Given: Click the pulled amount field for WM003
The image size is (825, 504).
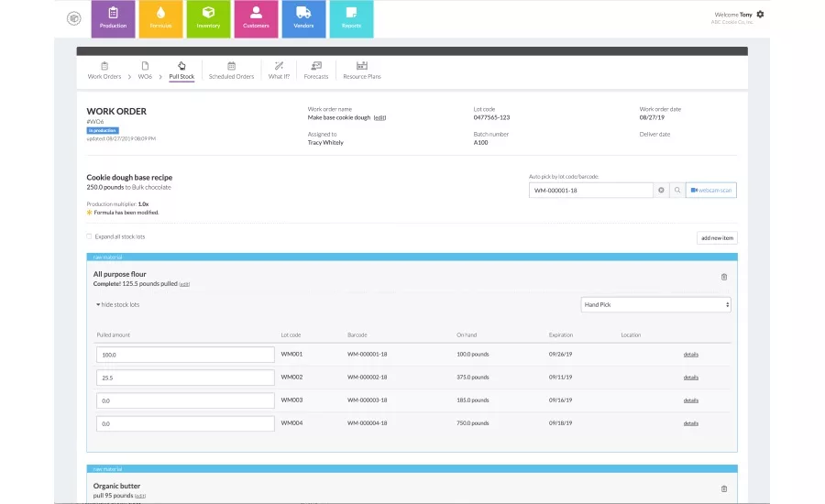Looking at the screenshot, I should [x=185, y=400].
